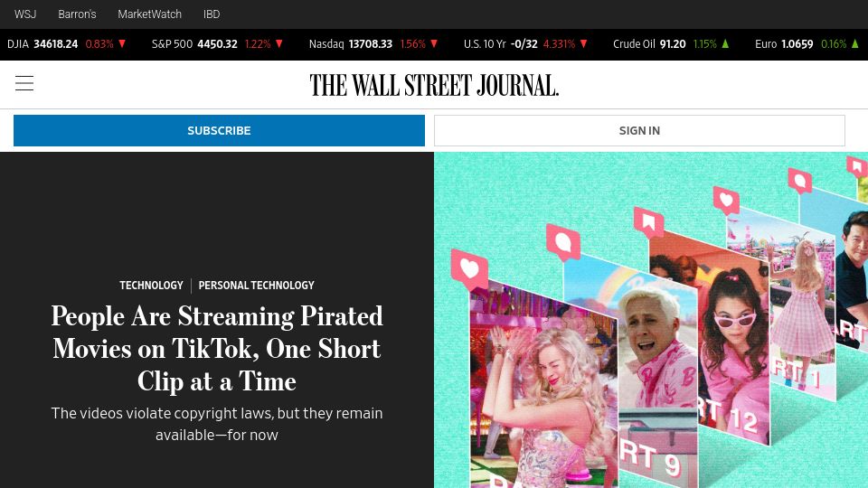Click the U.S. 10 Yr -0/32 ticker
The width and height of the screenshot is (868, 488).
coord(526,43)
